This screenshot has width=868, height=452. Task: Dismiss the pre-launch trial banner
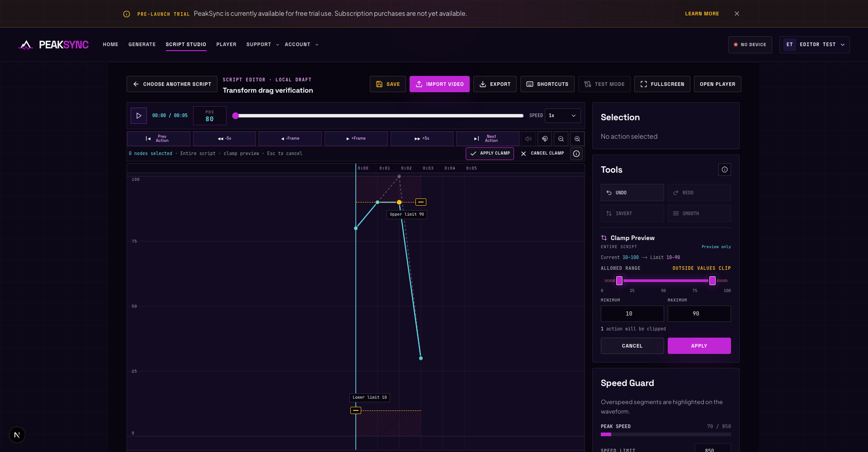click(737, 14)
